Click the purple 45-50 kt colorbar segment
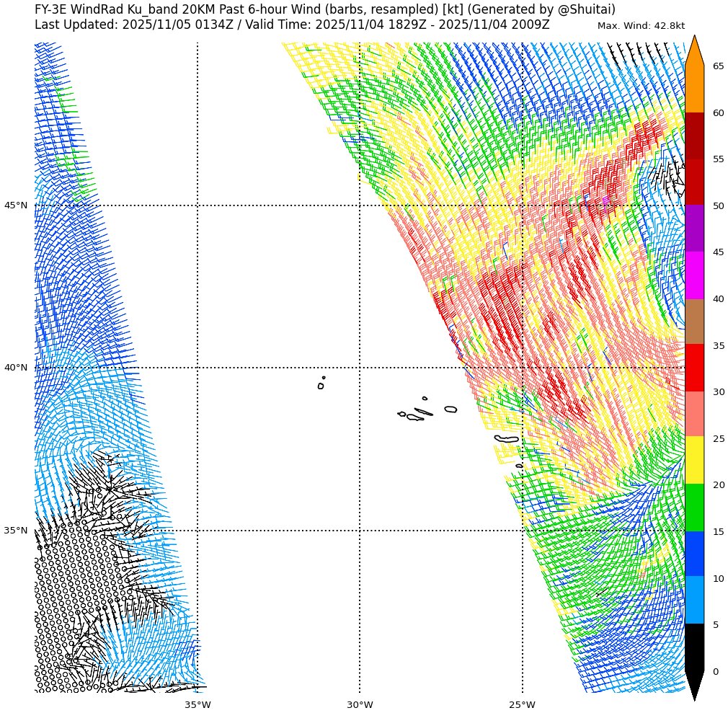 click(694, 229)
